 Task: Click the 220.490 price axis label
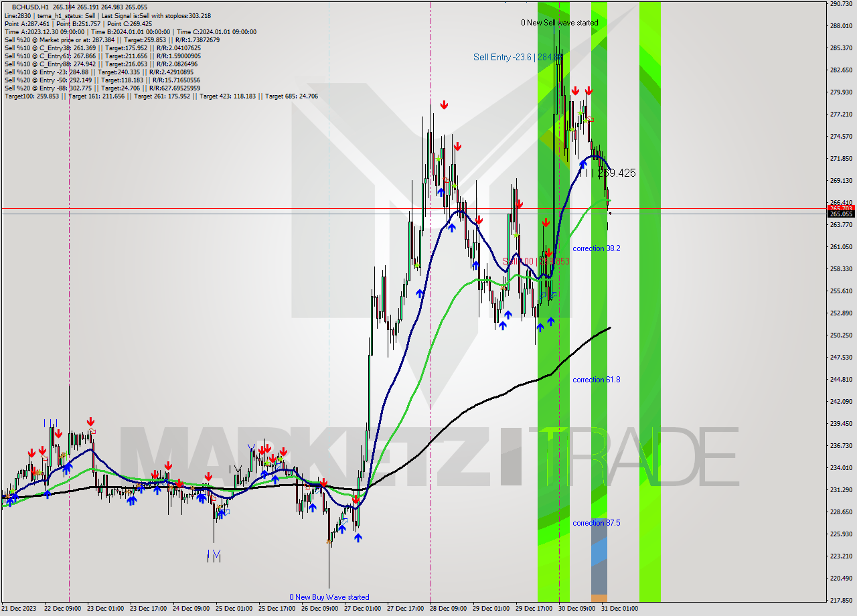click(841, 578)
